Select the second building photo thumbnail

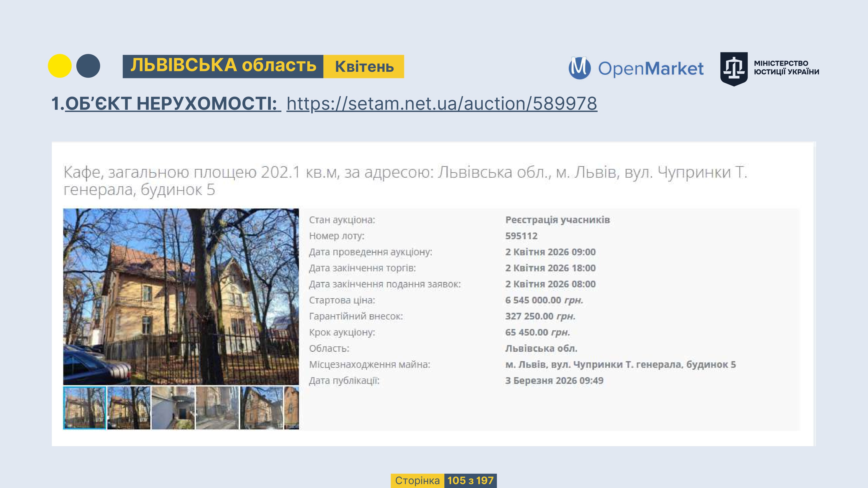click(x=129, y=408)
